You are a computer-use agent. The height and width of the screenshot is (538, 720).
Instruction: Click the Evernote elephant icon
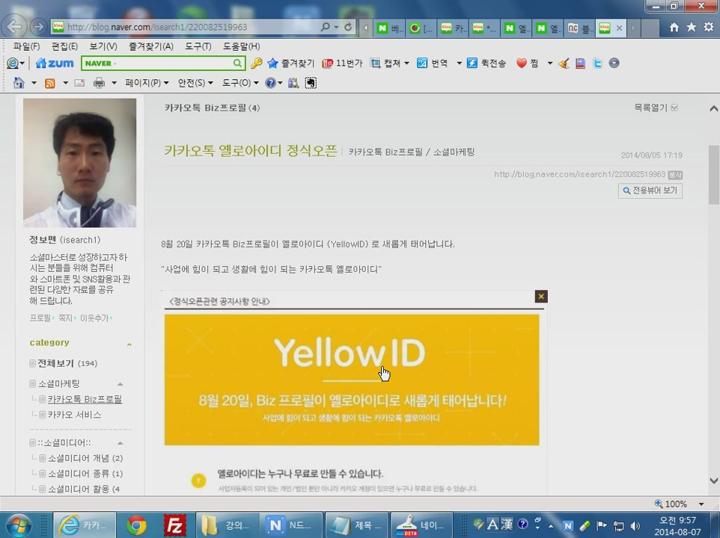(311, 83)
